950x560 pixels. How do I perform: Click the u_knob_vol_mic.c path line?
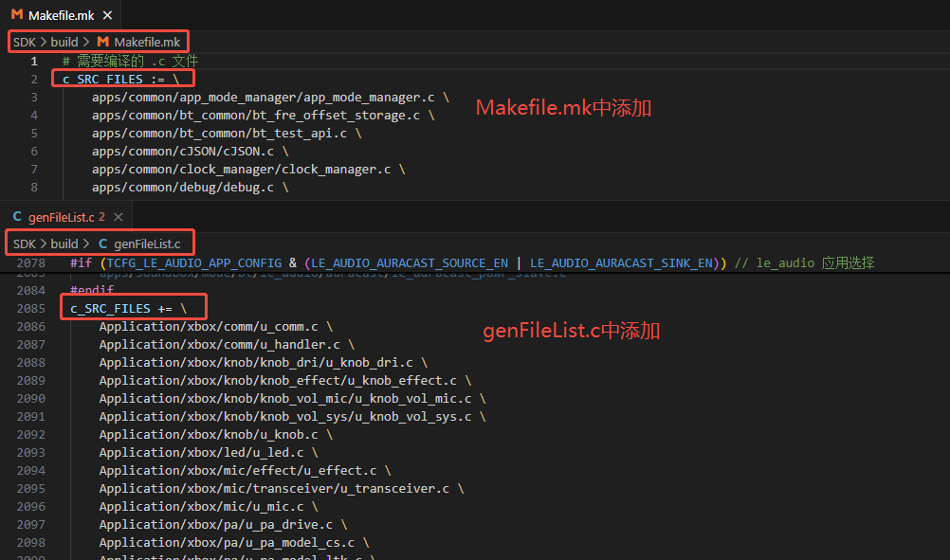click(x=292, y=399)
